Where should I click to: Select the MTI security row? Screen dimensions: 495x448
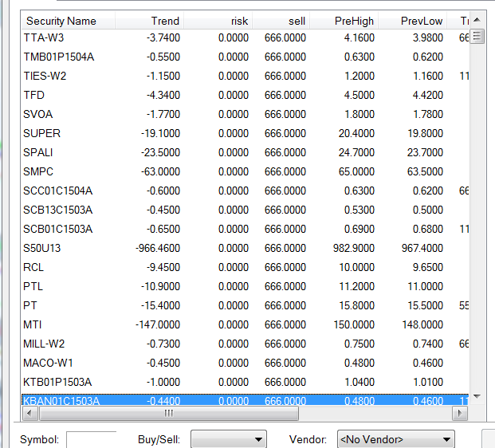coord(245,324)
